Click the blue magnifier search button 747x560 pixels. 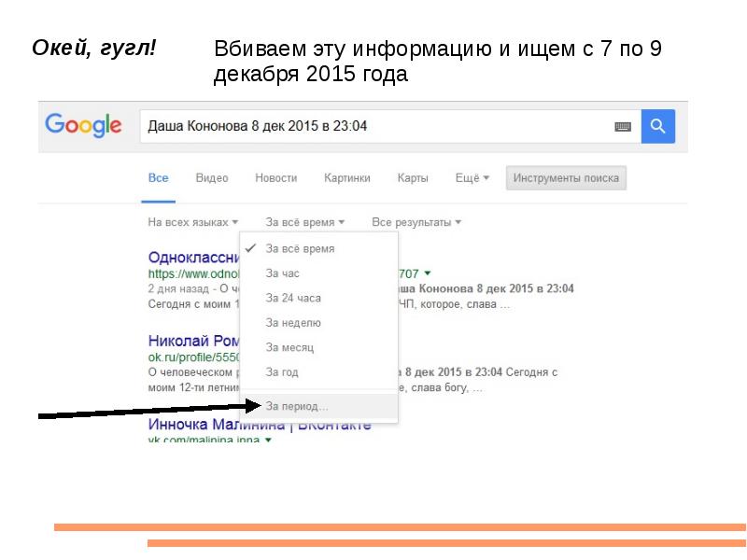pos(658,126)
